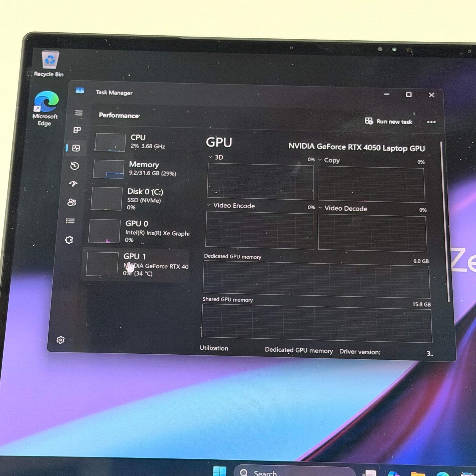
Task: Open the Details list icon in sidebar
Action: (x=70, y=221)
